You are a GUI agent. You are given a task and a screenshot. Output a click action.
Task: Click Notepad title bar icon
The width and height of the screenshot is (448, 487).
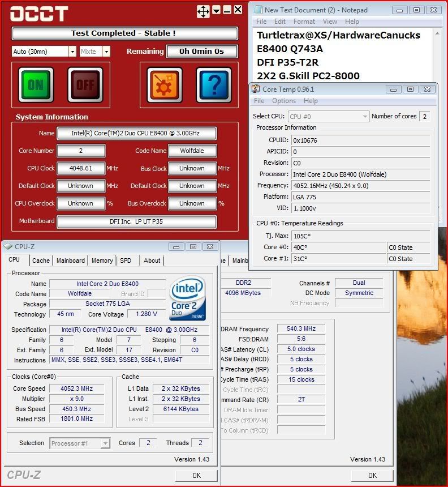[258, 10]
